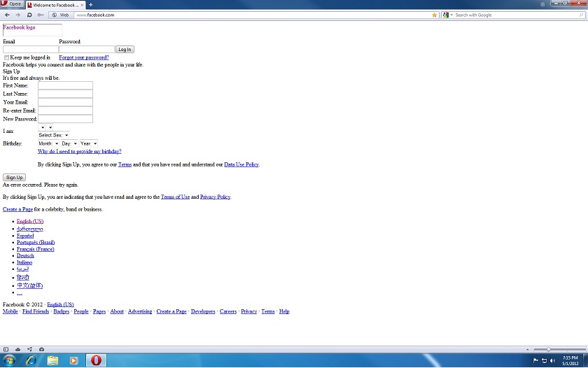Open the Windows Start button
Image resolution: width=588 pixels, height=368 pixels.
9,360
